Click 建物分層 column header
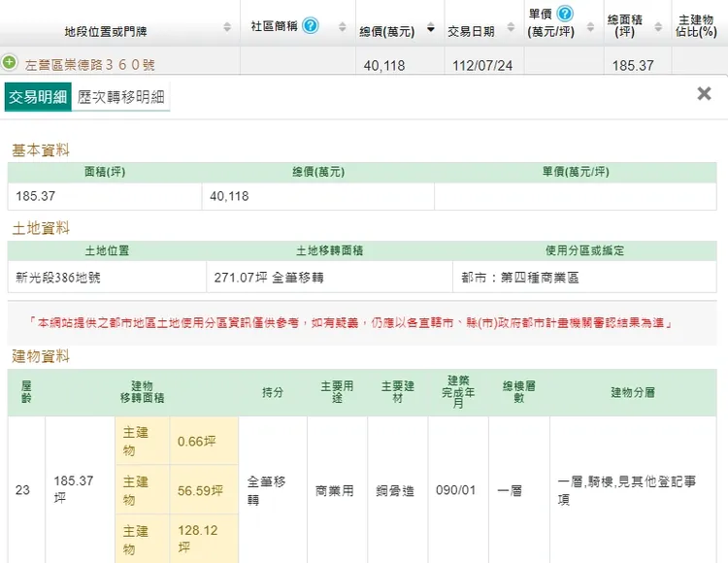728x563 pixels. tap(633, 393)
